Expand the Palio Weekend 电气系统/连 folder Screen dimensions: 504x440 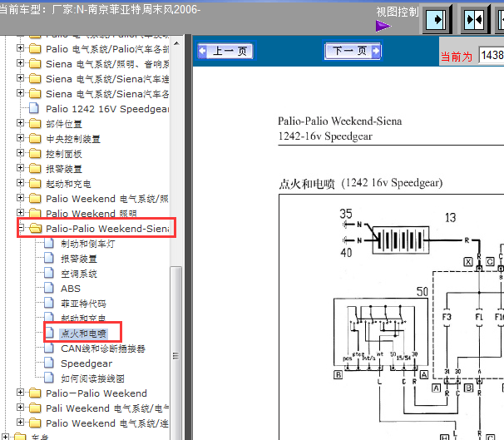tap(20, 422)
